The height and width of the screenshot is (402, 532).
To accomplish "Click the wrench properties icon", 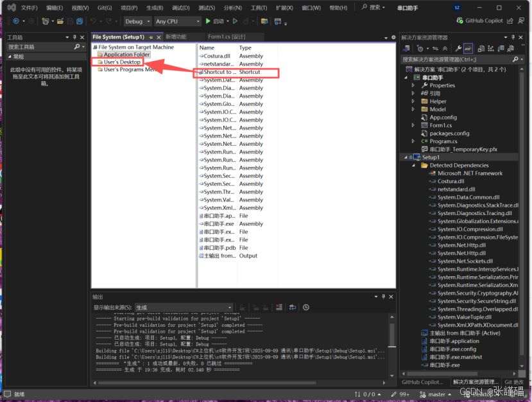I will [458, 49].
